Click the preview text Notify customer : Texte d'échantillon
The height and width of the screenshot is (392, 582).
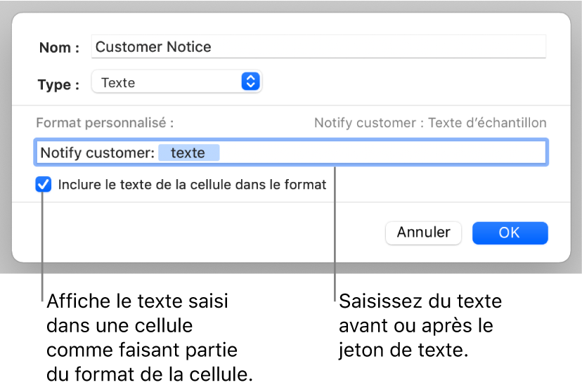(430, 123)
